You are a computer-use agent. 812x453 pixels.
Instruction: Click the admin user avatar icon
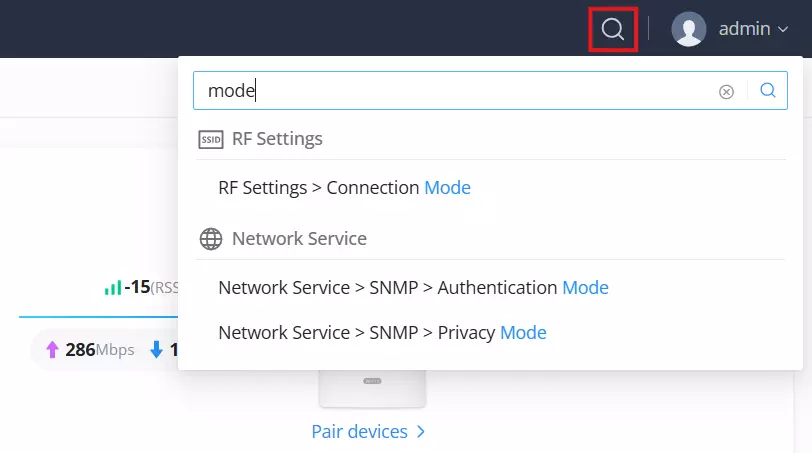click(688, 29)
